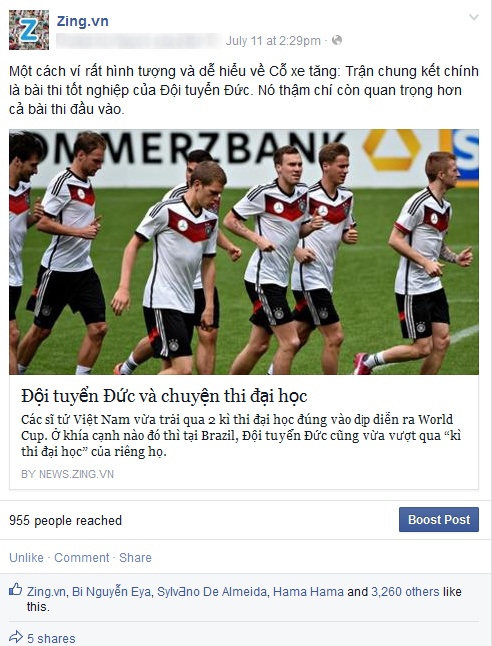Viewport: 492px width, 646px height.
Task: Click the BY NEWS.ZING.VN source link
Action: 68,474
